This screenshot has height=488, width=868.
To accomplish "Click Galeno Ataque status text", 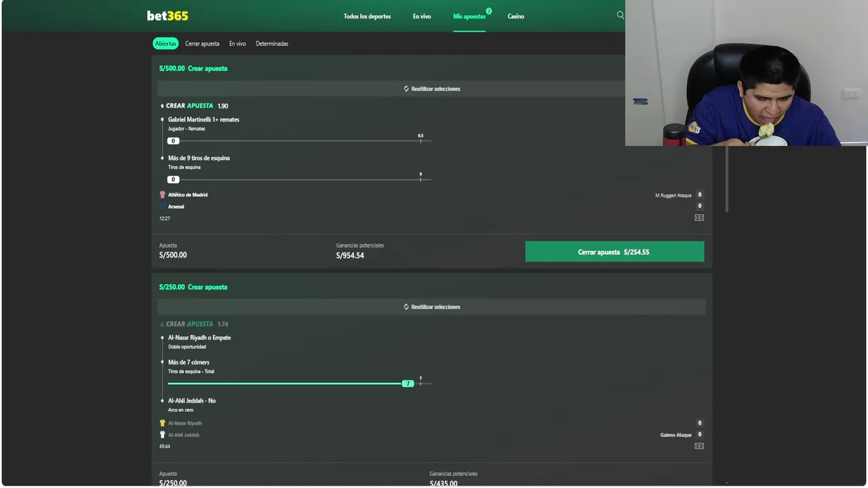I will click(676, 434).
